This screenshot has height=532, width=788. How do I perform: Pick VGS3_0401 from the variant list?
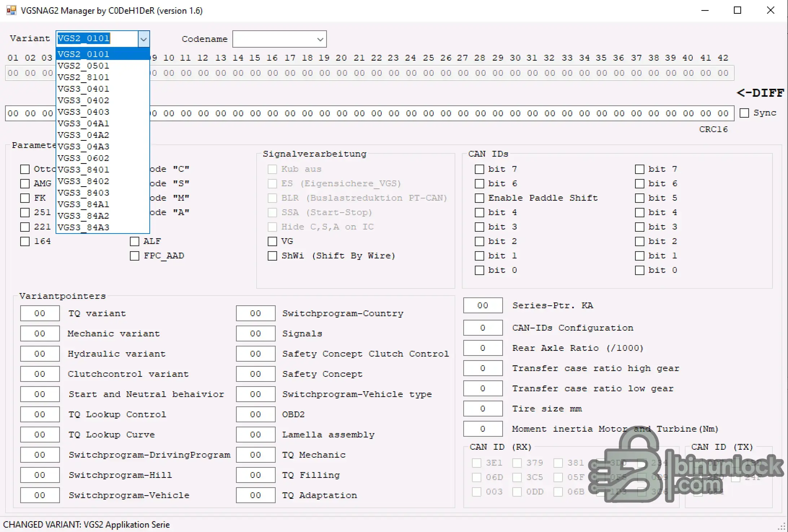[103, 89]
